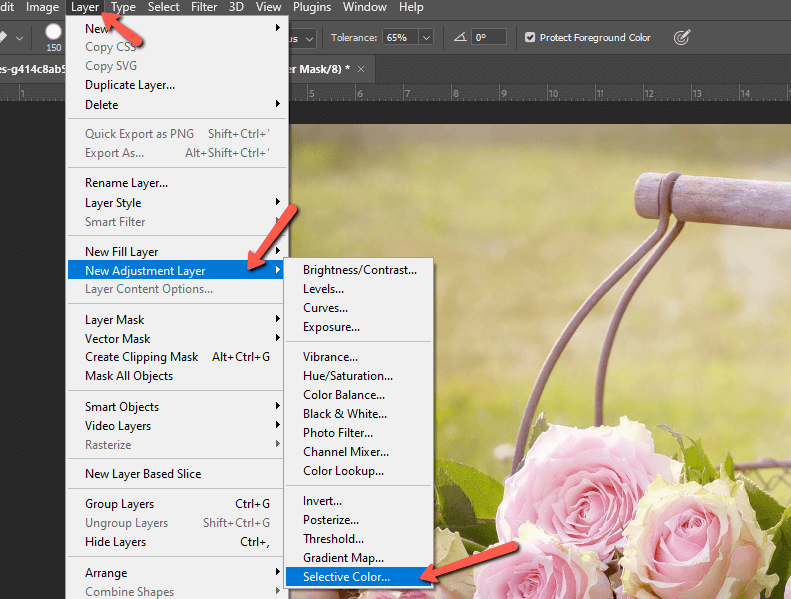Image resolution: width=791 pixels, height=599 pixels.
Task: Expand the Layer Mask submenu
Action: tap(177, 319)
